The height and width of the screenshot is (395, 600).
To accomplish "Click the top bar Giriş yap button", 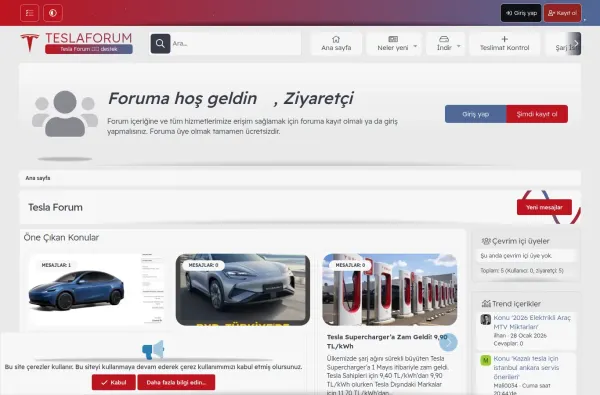I will (x=521, y=13).
